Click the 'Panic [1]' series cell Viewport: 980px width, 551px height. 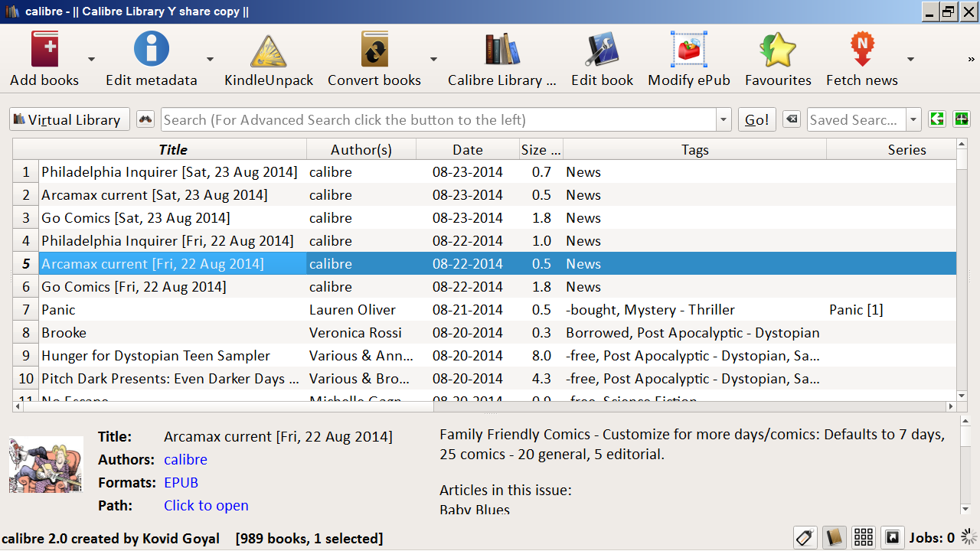click(892, 310)
